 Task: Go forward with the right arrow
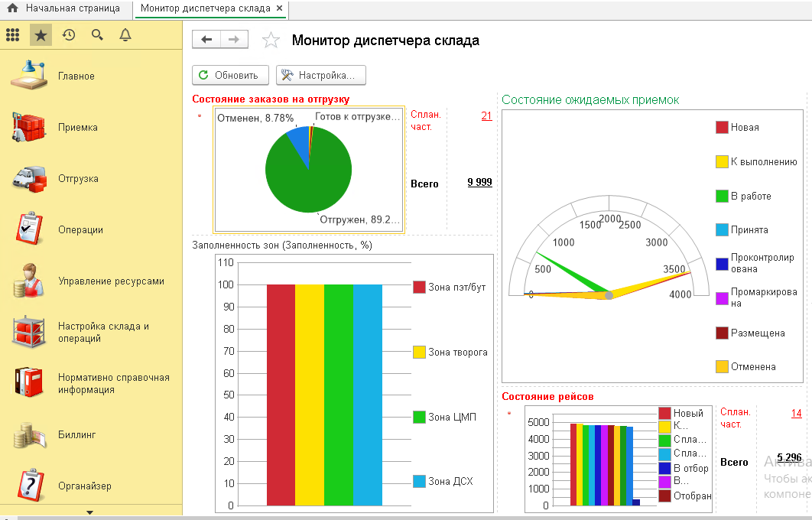point(234,41)
